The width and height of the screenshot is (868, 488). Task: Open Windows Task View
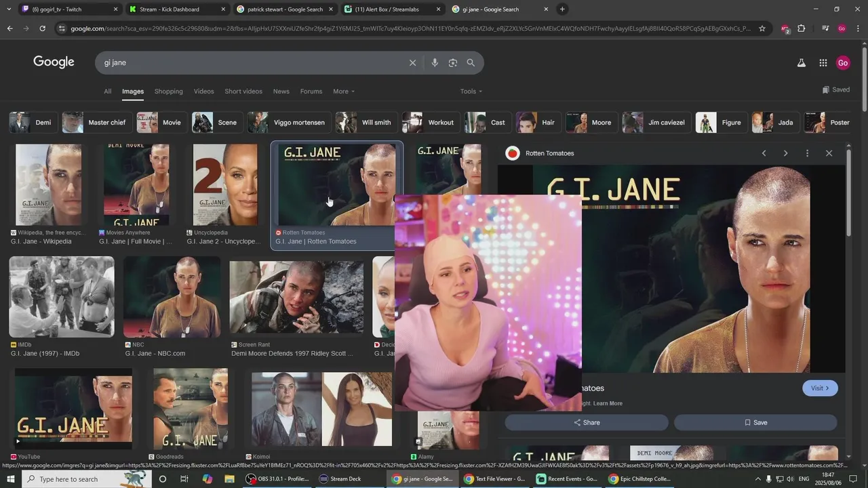[x=184, y=479]
